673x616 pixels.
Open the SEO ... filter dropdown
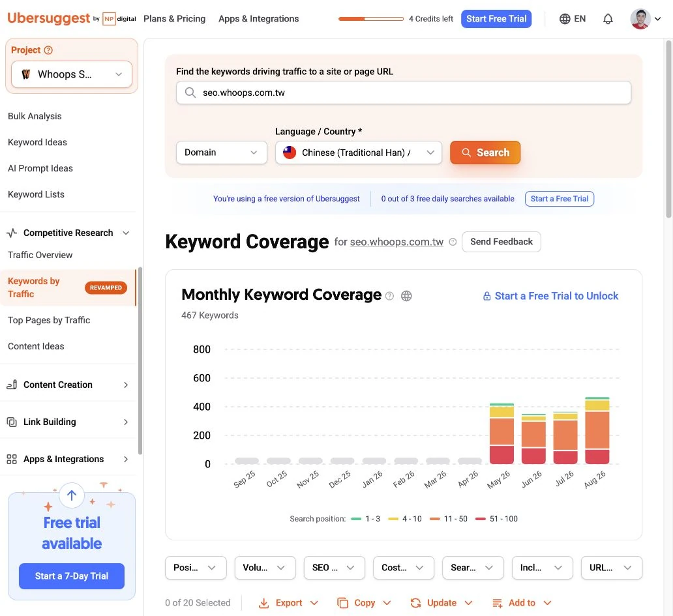coord(335,568)
